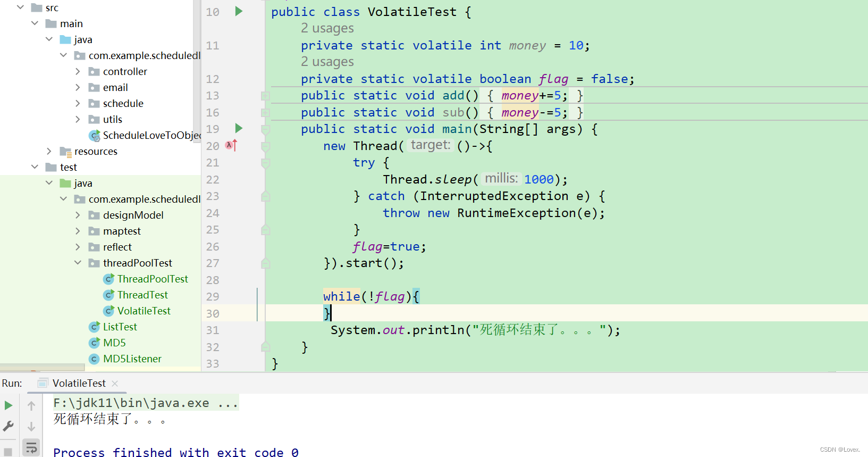Viewport: 868px width, 457px height.
Task: Jump down the stack trace arrow
Action: point(31,427)
